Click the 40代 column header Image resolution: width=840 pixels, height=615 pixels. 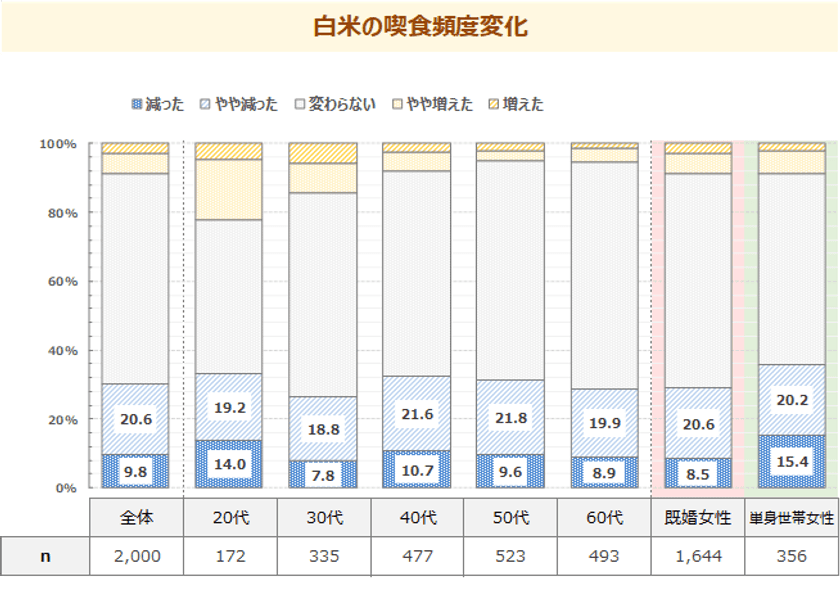pyautogui.click(x=417, y=517)
